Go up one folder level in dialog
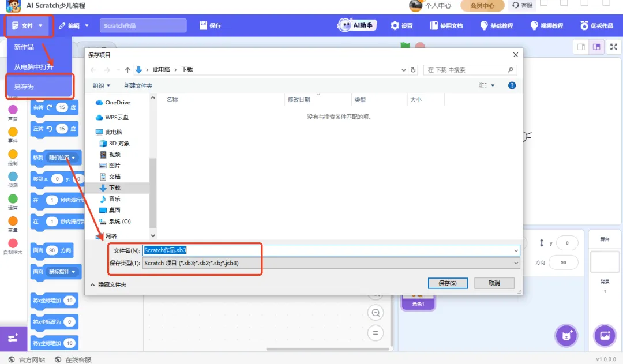Viewport: 623px width, 364px height. click(127, 70)
